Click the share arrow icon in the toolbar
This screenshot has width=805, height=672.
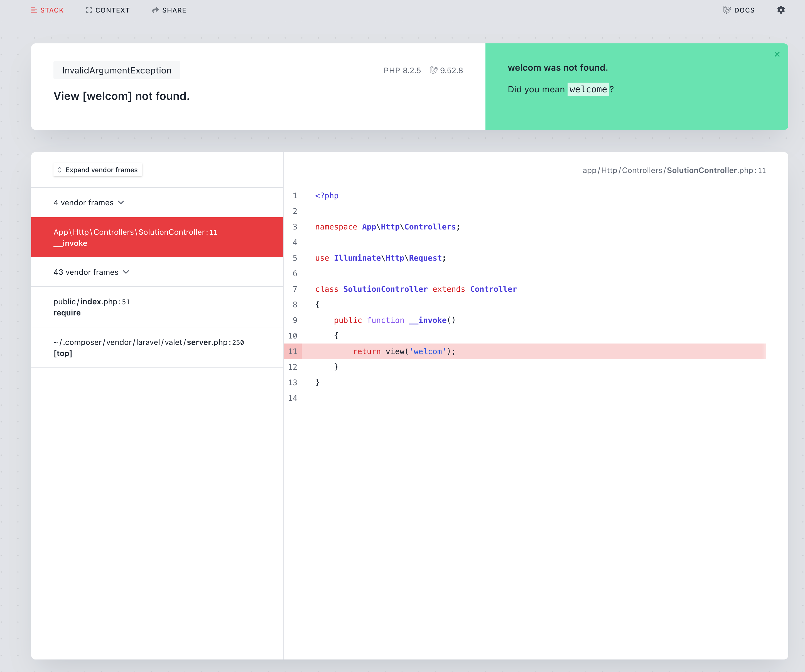156,10
